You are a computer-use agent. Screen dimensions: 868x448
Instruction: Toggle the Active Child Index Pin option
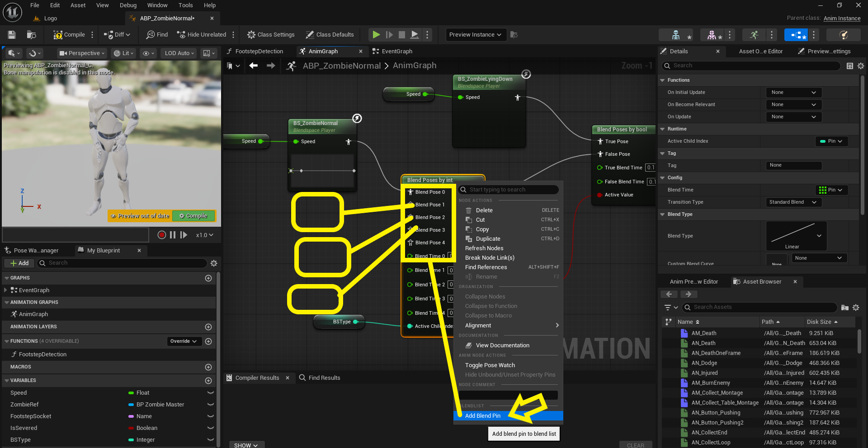tap(831, 141)
